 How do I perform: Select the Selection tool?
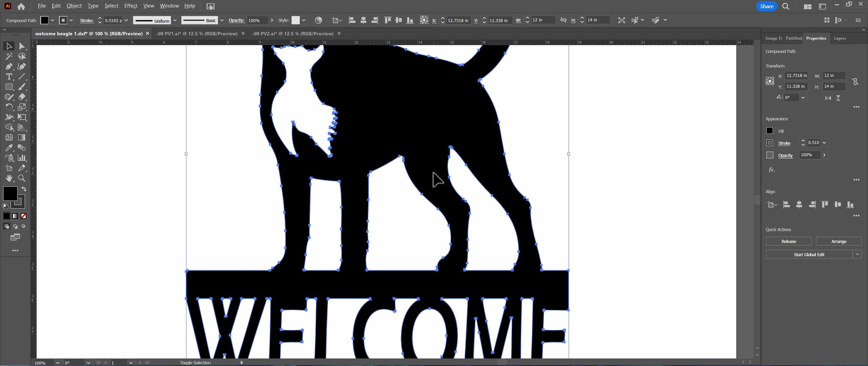(9, 46)
